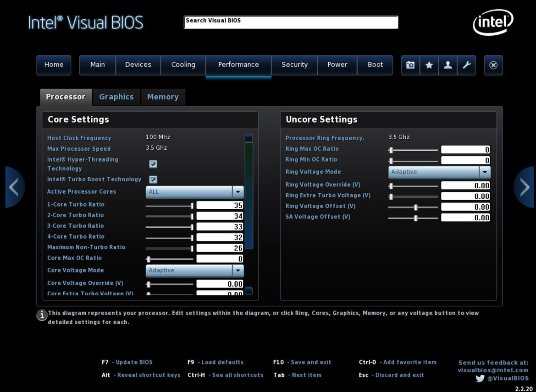Open the Power menu tab

pos(337,65)
